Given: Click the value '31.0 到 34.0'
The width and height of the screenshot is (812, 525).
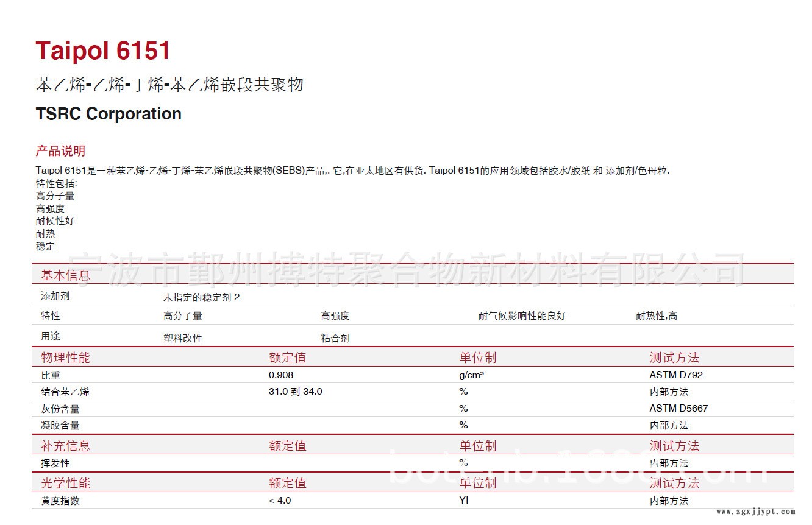Looking at the screenshot, I should (x=296, y=392).
